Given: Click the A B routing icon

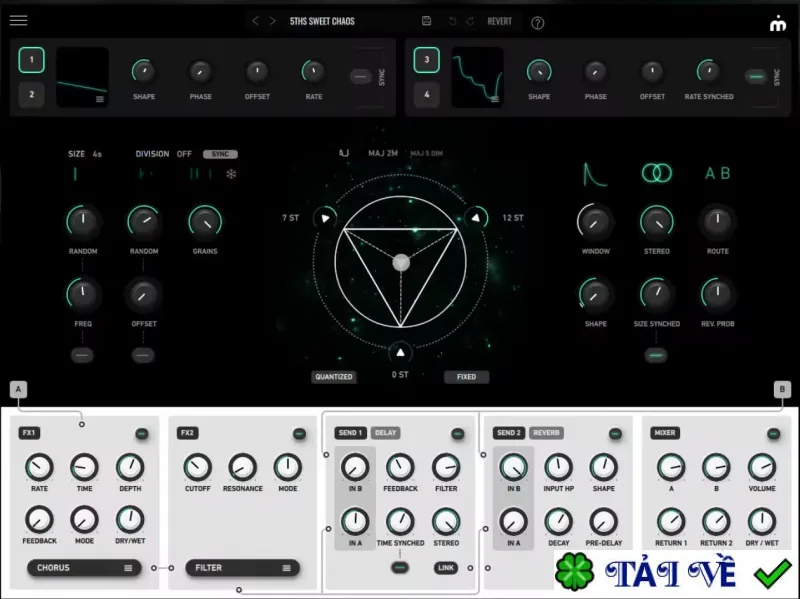Looking at the screenshot, I should click(x=717, y=173).
